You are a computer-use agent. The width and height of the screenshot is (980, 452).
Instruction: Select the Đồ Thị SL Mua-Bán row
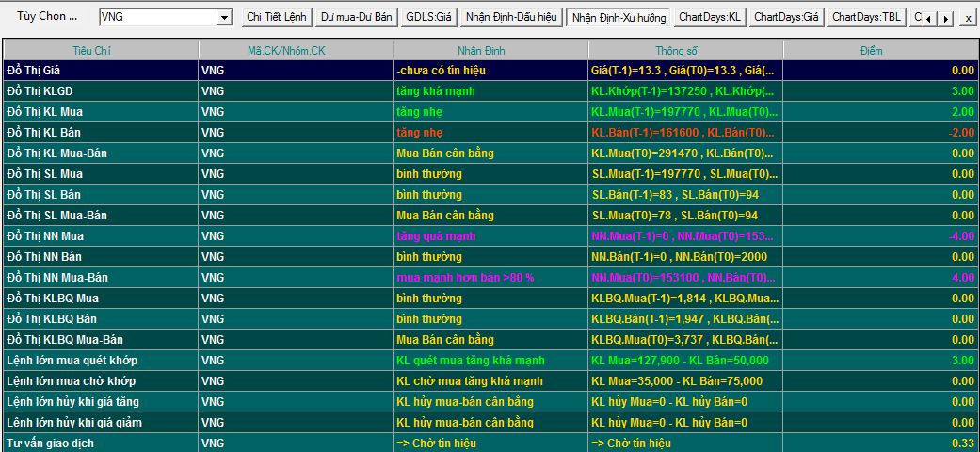490,215
